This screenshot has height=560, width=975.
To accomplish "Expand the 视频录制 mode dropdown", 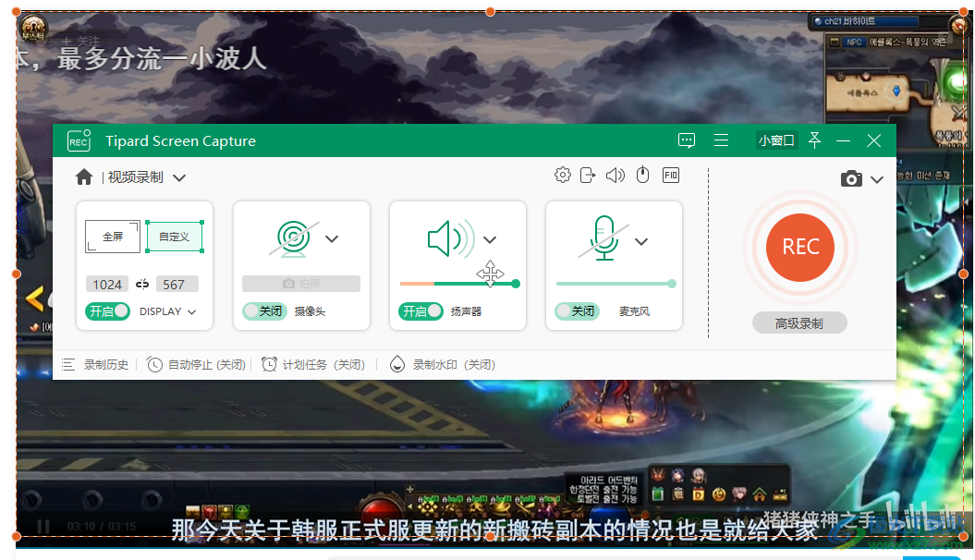I will coord(179,178).
